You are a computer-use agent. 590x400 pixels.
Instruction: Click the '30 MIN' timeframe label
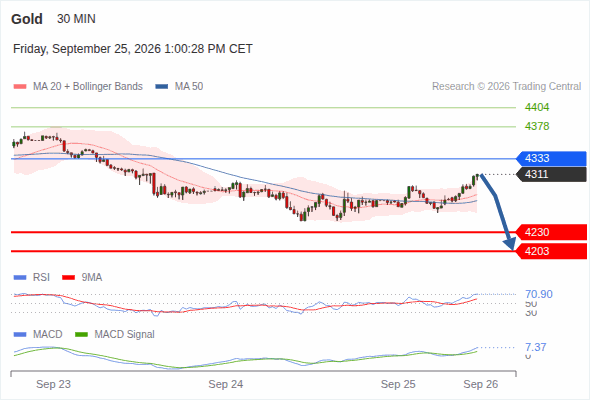(76, 19)
